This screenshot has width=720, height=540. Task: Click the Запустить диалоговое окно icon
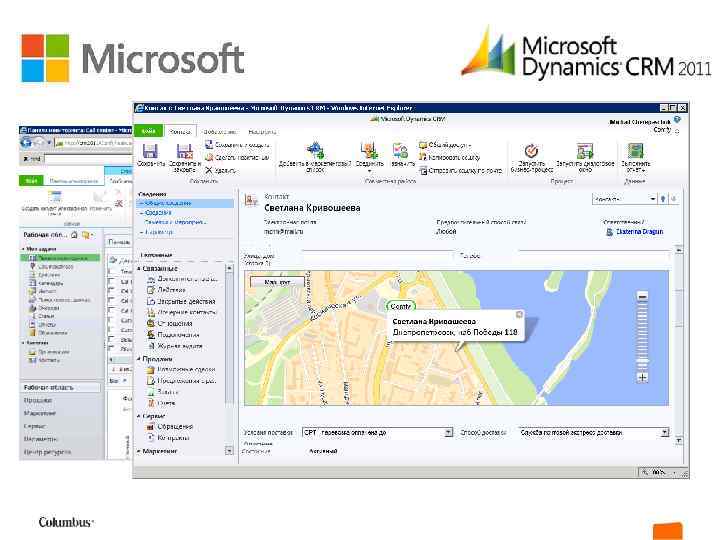tap(585, 151)
